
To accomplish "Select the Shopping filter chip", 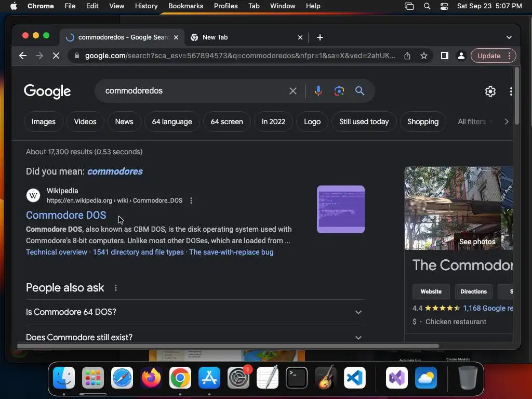I will tap(423, 122).
